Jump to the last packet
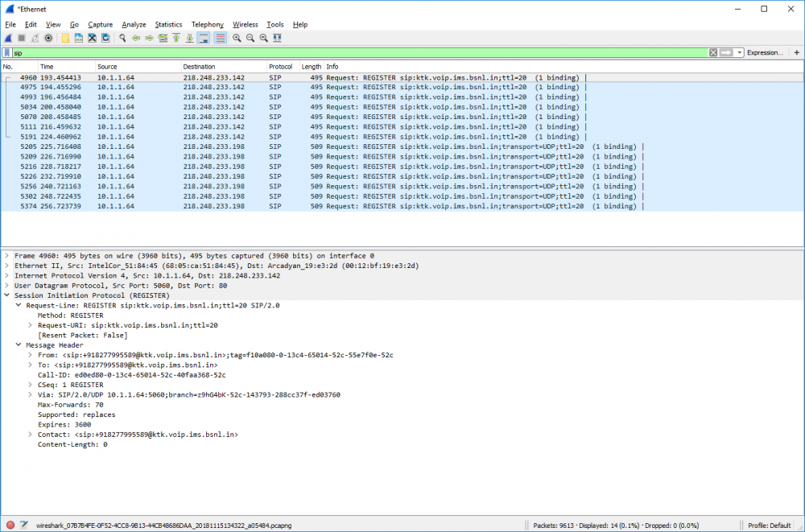 click(x=189, y=38)
